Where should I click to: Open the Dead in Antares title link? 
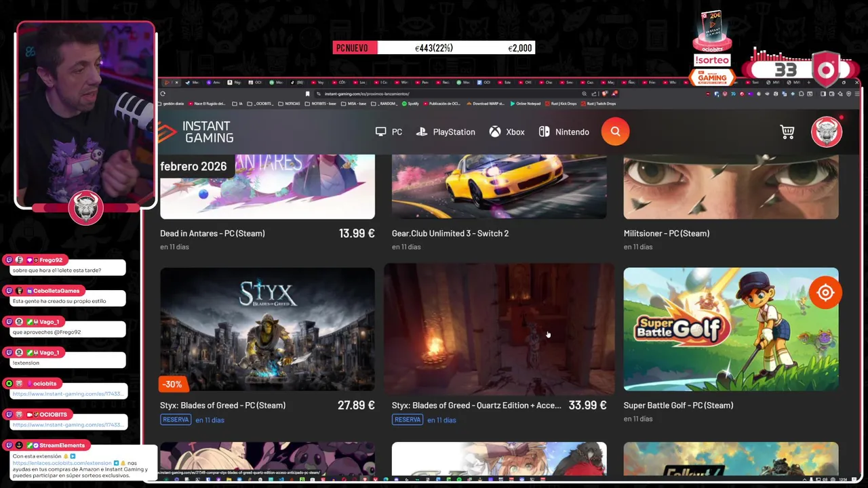212,233
